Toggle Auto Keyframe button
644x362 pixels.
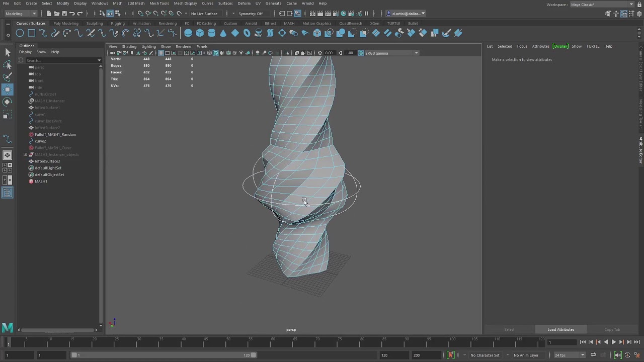(x=451, y=355)
